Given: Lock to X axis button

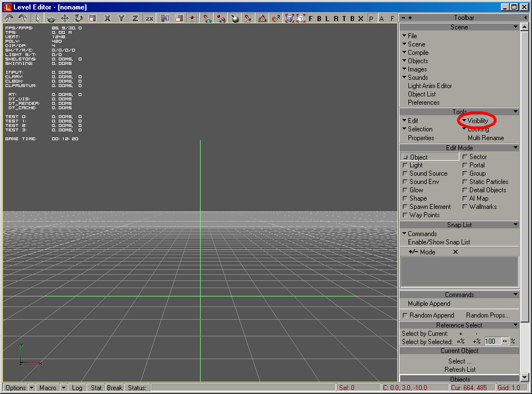Looking at the screenshot, I should pyautogui.click(x=107, y=18).
